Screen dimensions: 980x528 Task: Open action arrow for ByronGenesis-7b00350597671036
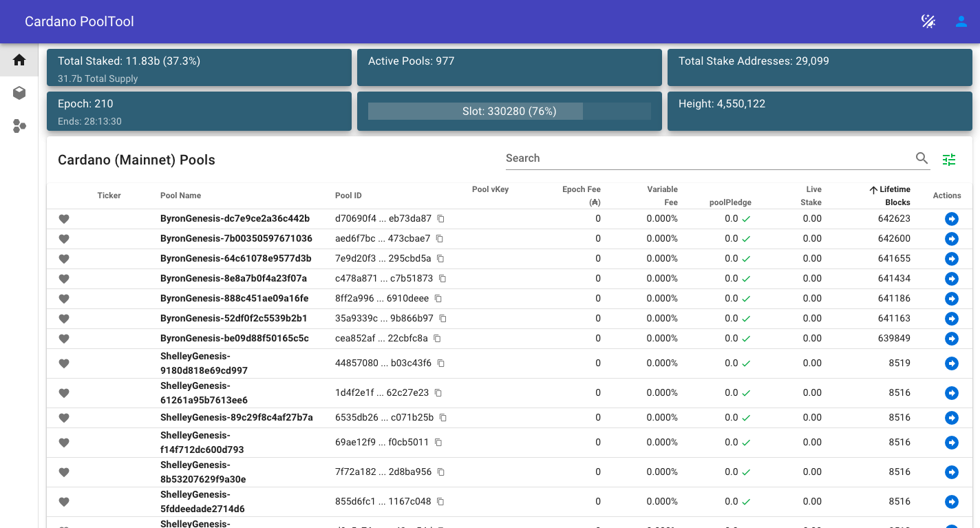tap(952, 239)
